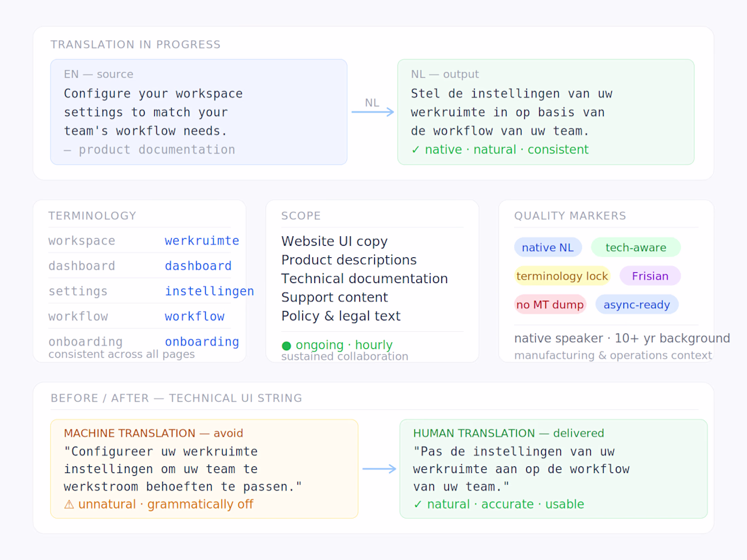Click the blue 'workflow' translation term
The width and height of the screenshot is (747, 560).
coord(194,317)
